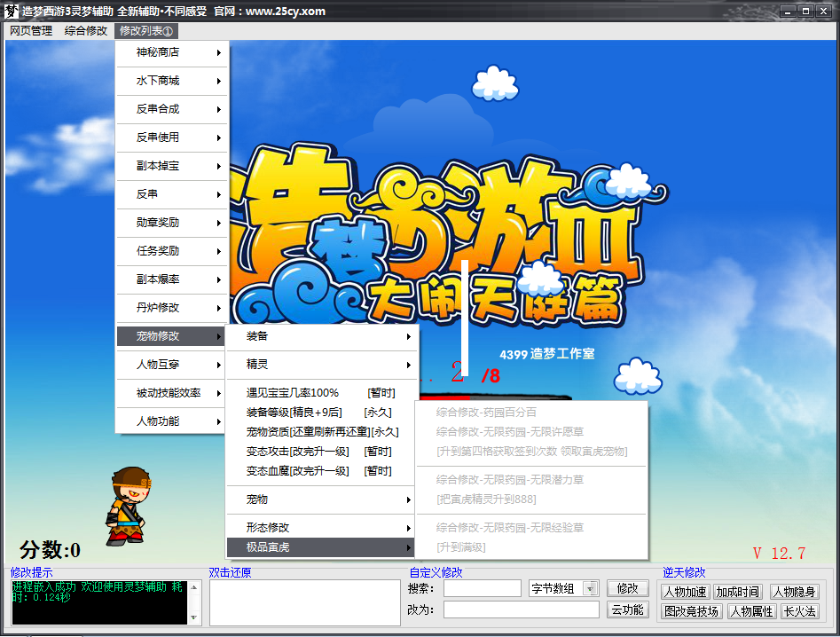Choose 变态攻击[改完升一级] [暂时]
This screenshot has width=840, height=637.
[x=322, y=452]
